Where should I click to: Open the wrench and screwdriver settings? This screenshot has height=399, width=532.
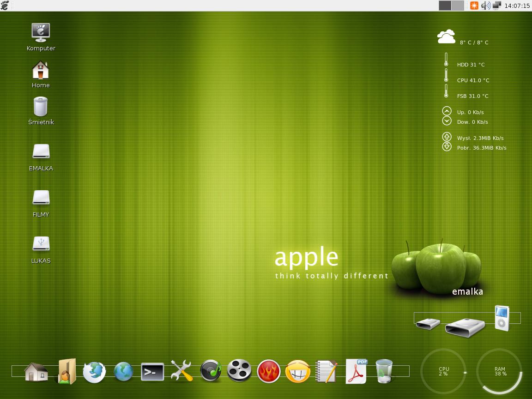[181, 371]
